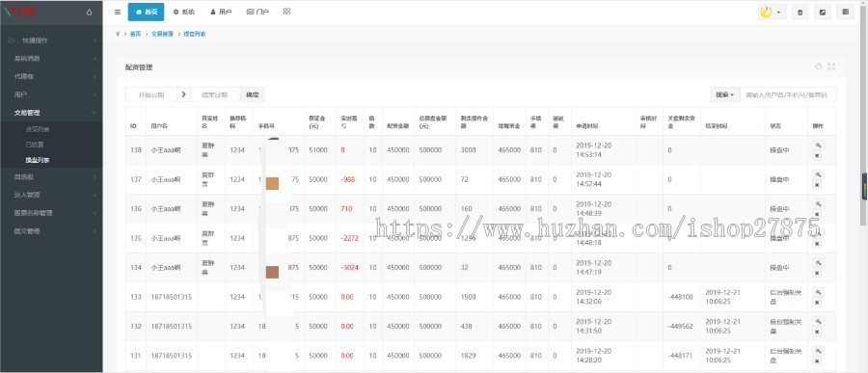Open the user avatar dropdown in top bar
This screenshot has width=868, height=373.
click(772, 13)
